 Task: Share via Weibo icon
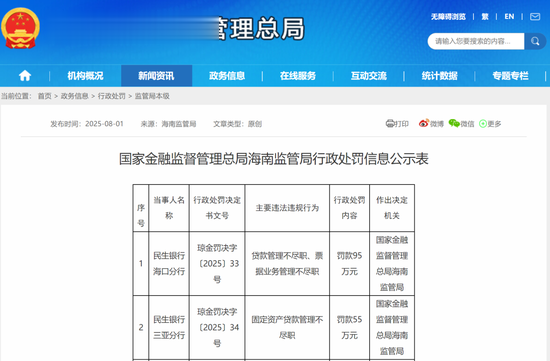pos(424,123)
